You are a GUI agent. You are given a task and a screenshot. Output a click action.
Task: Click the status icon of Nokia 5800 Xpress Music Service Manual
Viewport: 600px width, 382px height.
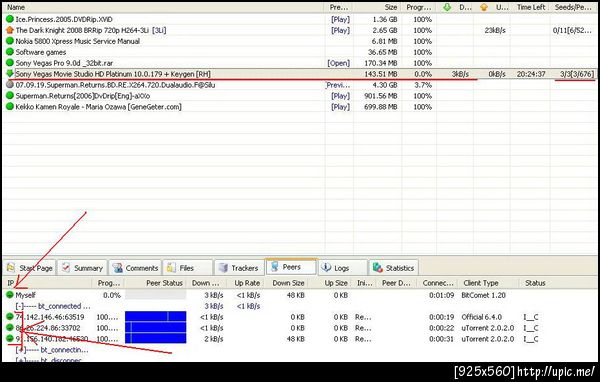click(x=10, y=41)
